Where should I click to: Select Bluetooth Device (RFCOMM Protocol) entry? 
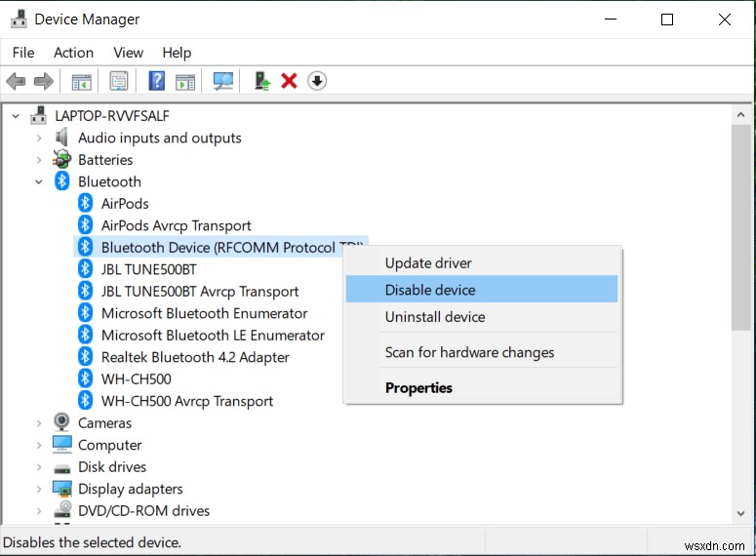[x=221, y=247]
